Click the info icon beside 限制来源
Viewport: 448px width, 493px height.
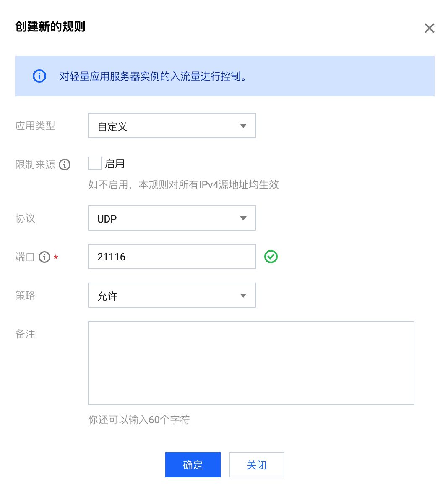click(x=65, y=165)
